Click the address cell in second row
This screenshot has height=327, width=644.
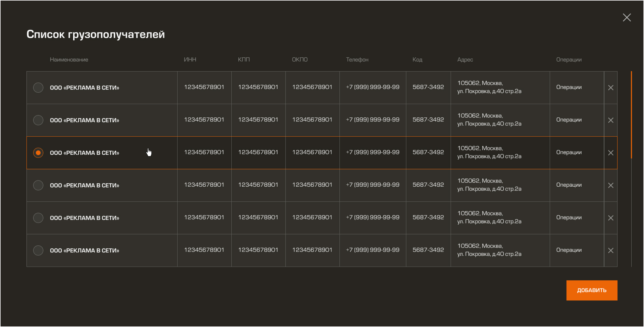[x=489, y=120]
